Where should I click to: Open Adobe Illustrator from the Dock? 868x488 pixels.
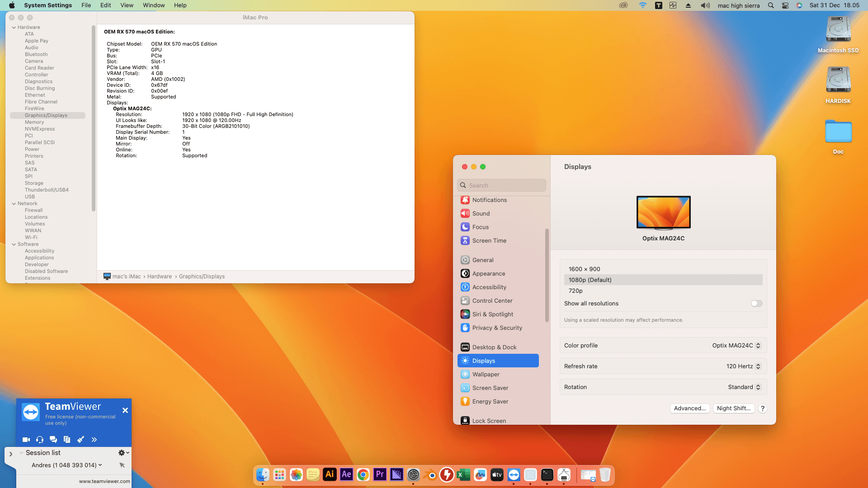click(x=330, y=474)
